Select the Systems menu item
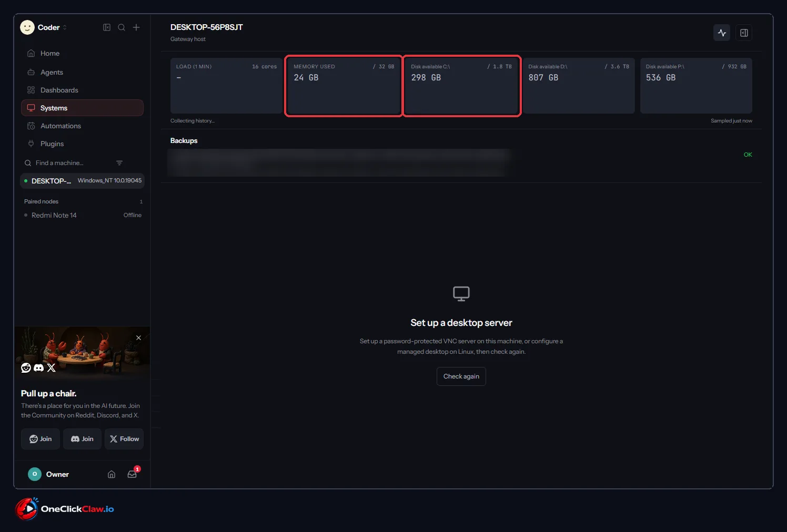This screenshot has height=532, width=787. tap(82, 108)
